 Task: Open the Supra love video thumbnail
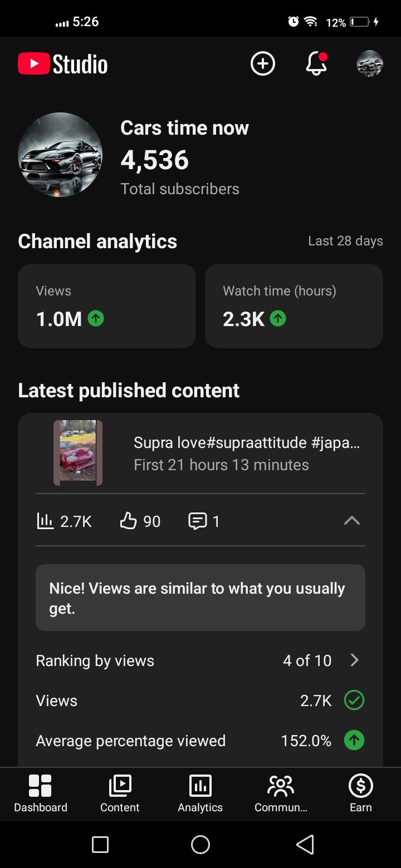78,453
